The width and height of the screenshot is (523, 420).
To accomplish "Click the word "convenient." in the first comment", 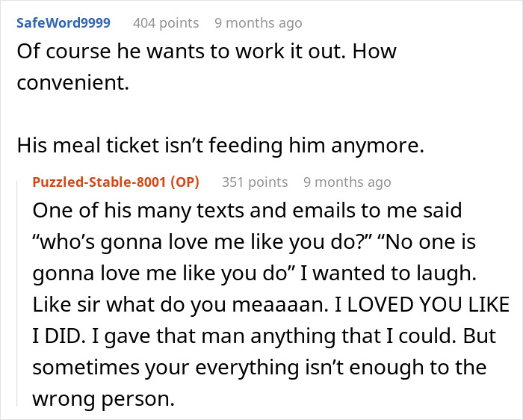I will [x=72, y=83].
